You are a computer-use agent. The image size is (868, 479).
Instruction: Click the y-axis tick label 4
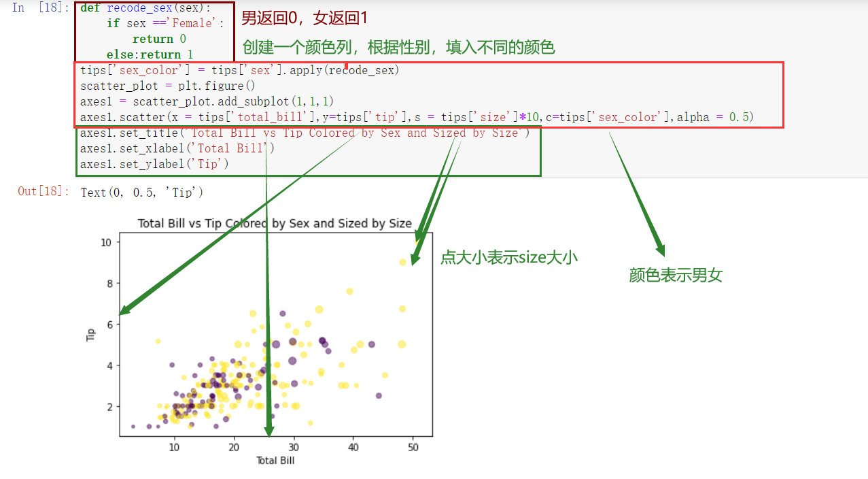(110, 365)
